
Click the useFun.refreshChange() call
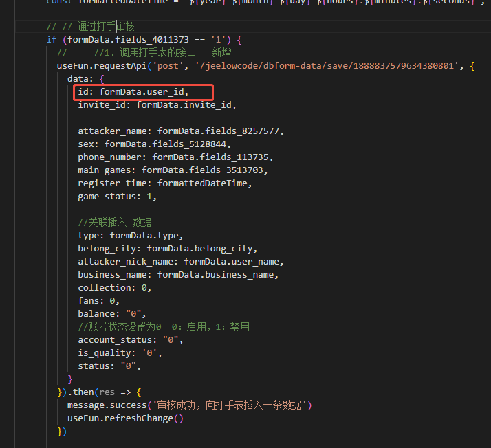click(125, 418)
